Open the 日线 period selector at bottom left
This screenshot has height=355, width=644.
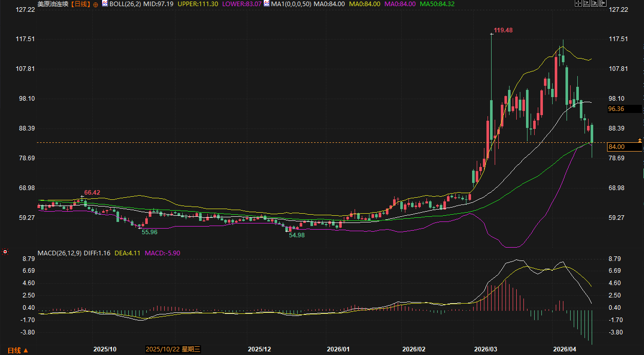tap(18, 350)
